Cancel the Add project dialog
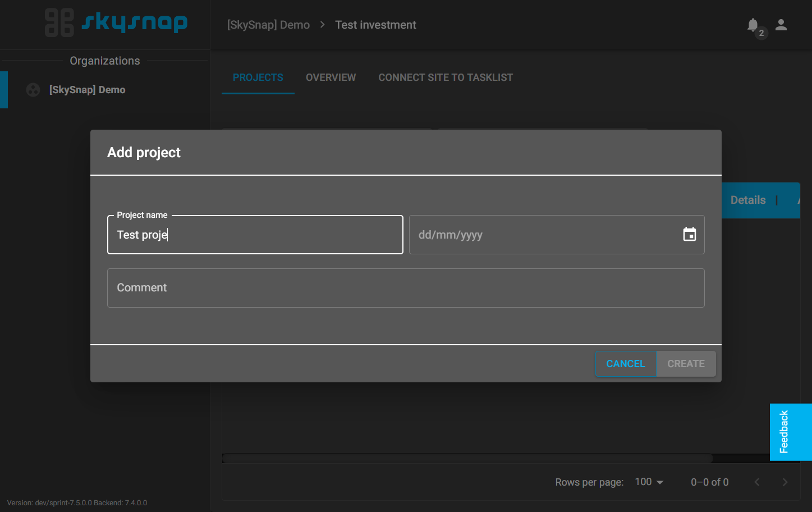Screen dimensions: 812x512 (x=626, y=364)
